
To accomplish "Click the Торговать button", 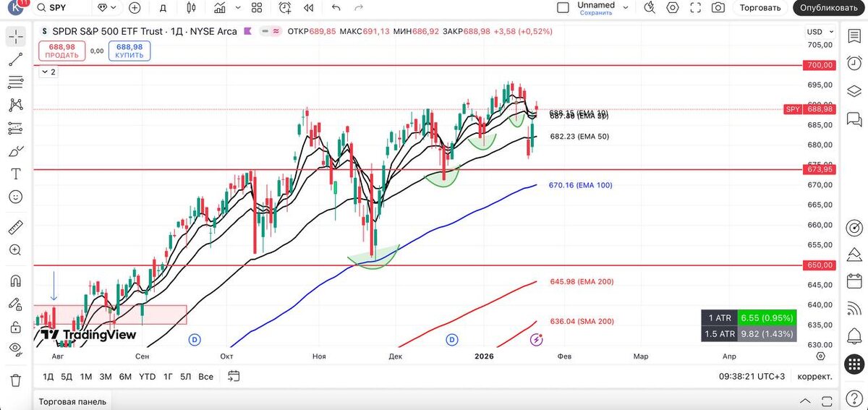I will click(760, 8).
